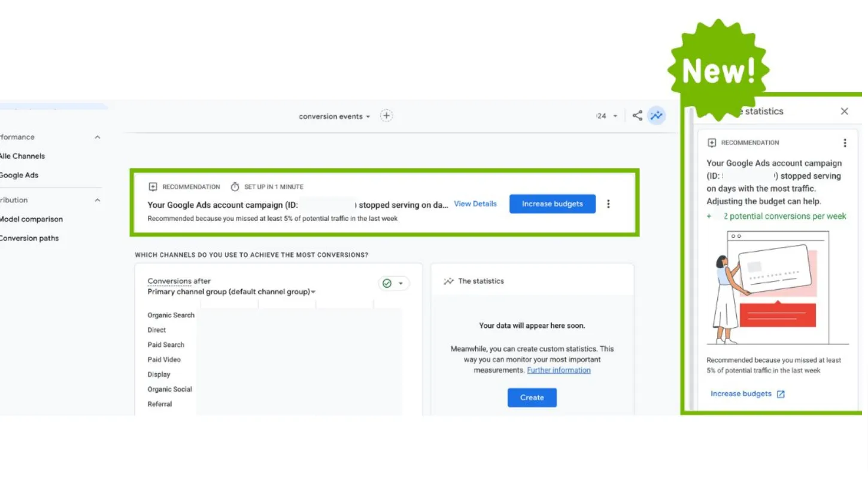Click the Create button
Screen dimensions: 868x502
532,397
